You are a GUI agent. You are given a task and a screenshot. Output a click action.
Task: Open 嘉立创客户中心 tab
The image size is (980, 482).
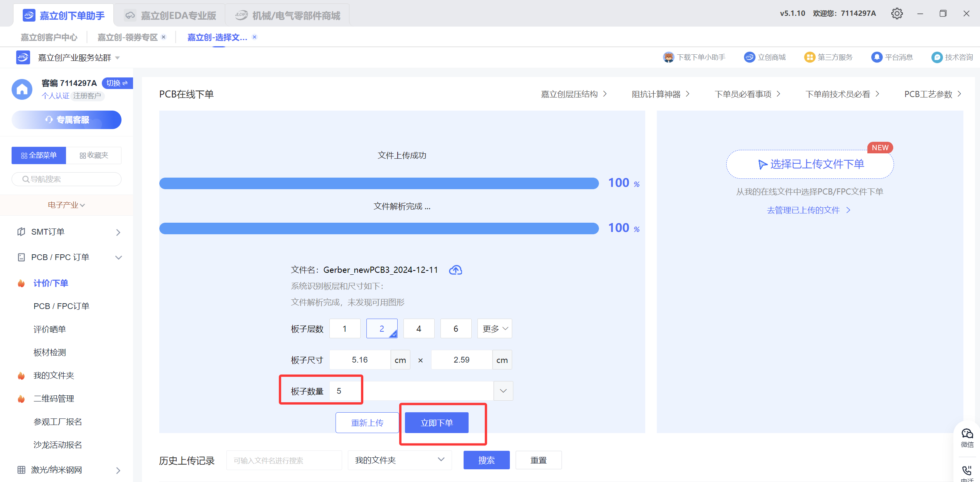pyautogui.click(x=49, y=37)
